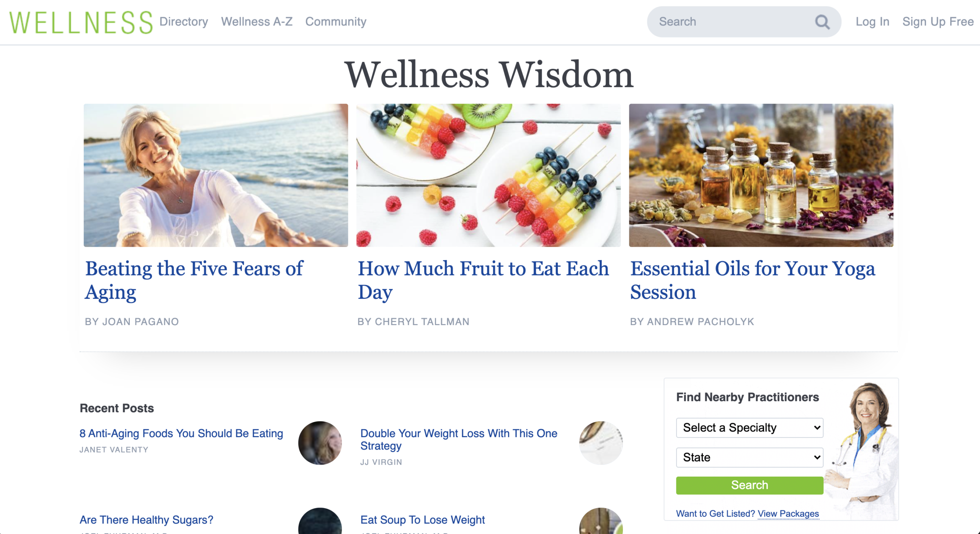Click the Log In link
Viewport: 980px width, 534px height.
872,21
